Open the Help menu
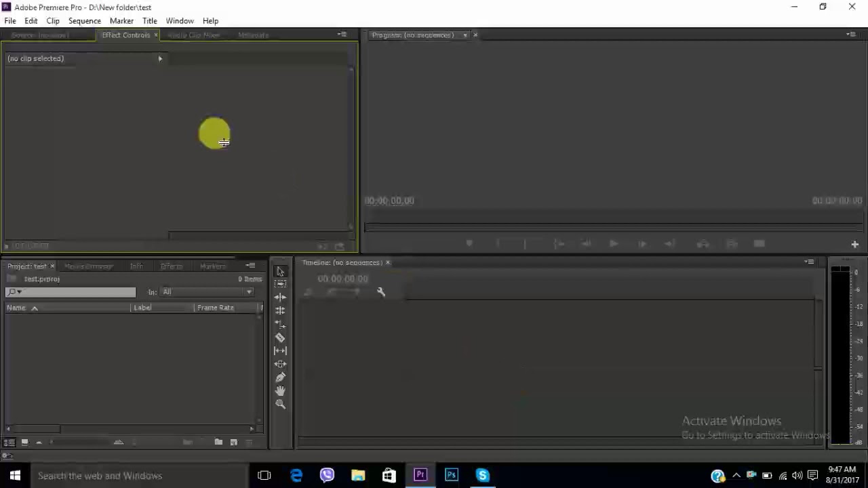This screenshot has height=488, width=868. click(210, 21)
